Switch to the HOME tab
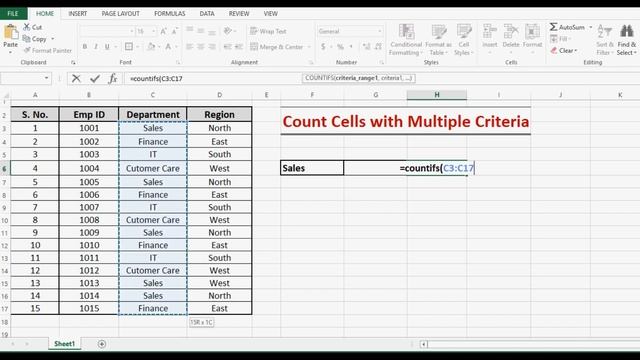Screen dimensions: 640x360 point(45,13)
